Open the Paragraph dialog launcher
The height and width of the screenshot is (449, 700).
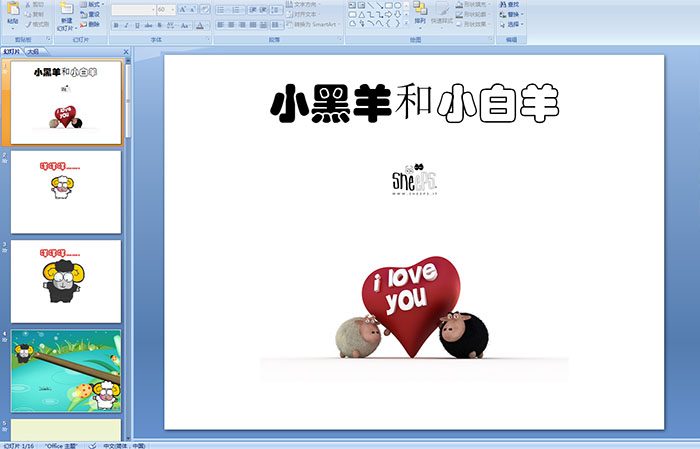point(340,39)
